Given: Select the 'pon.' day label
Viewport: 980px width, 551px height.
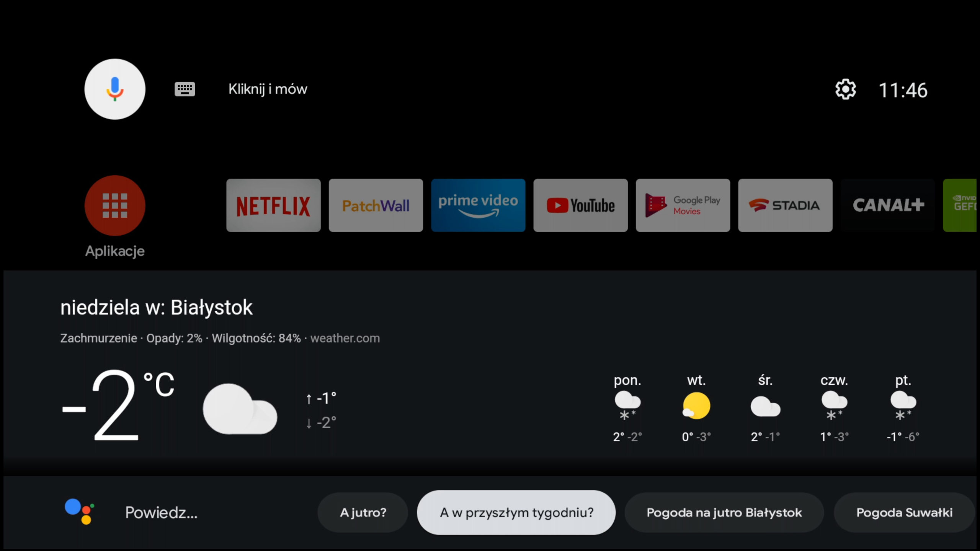Looking at the screenshot, I should click(627, 380).
